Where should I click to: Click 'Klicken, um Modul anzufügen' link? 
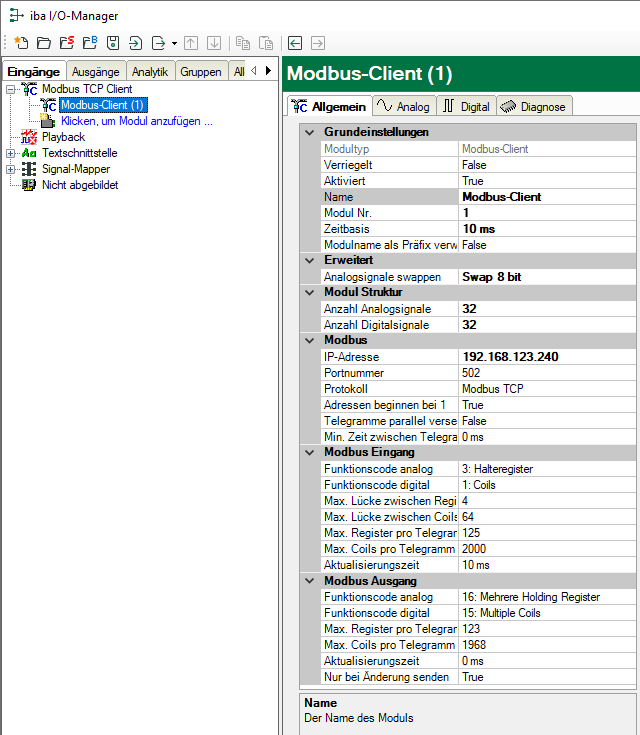point(137,121)
